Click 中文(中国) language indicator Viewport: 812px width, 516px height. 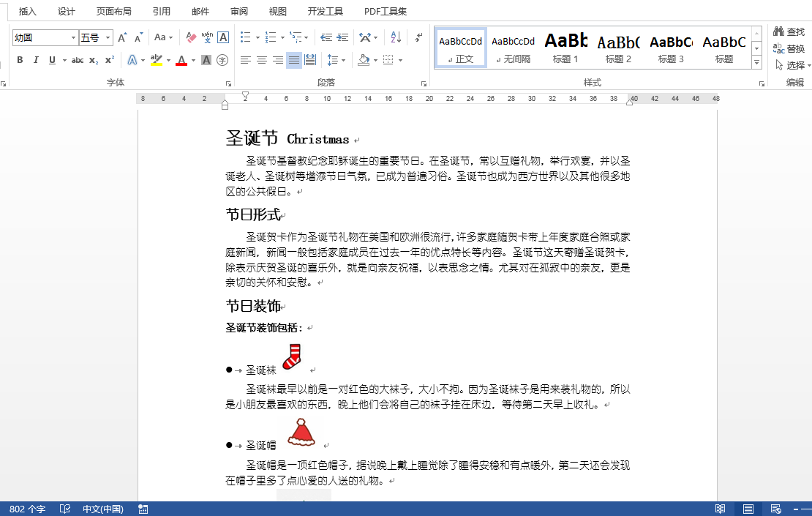(103, 509)
